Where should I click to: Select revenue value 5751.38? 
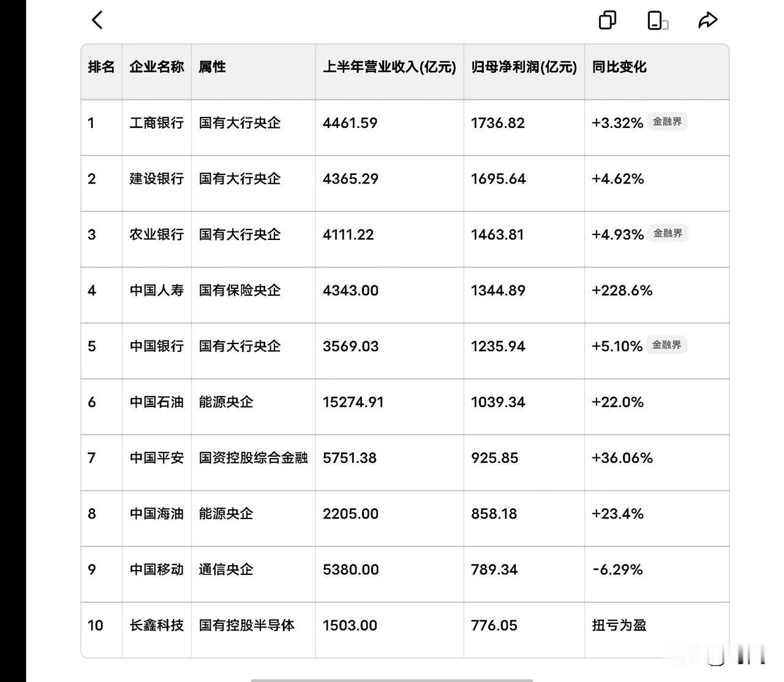pos(350,458)
